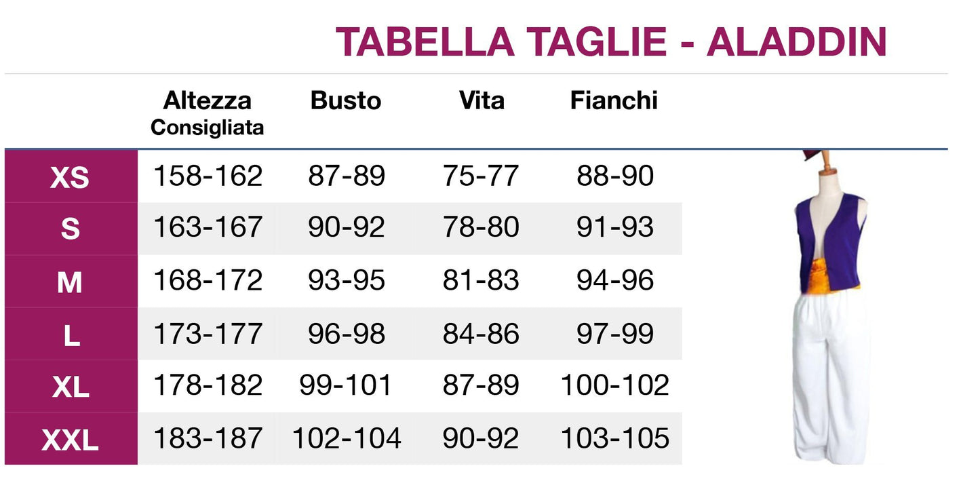Click the TABELLA TAGLIE - ALADDIN title
980x481 pixels.
click(x=611, y=41)
